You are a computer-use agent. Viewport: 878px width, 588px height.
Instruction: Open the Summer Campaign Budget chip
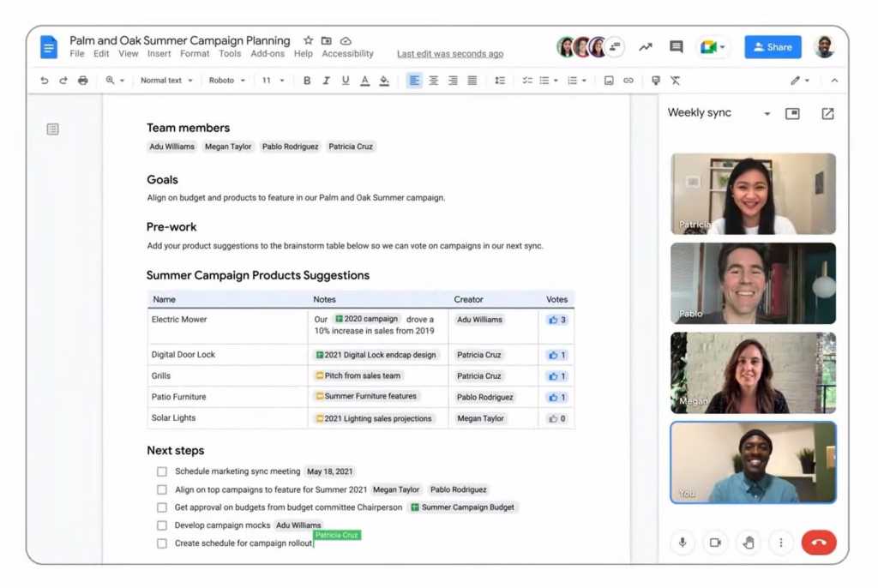click(462, 507)
